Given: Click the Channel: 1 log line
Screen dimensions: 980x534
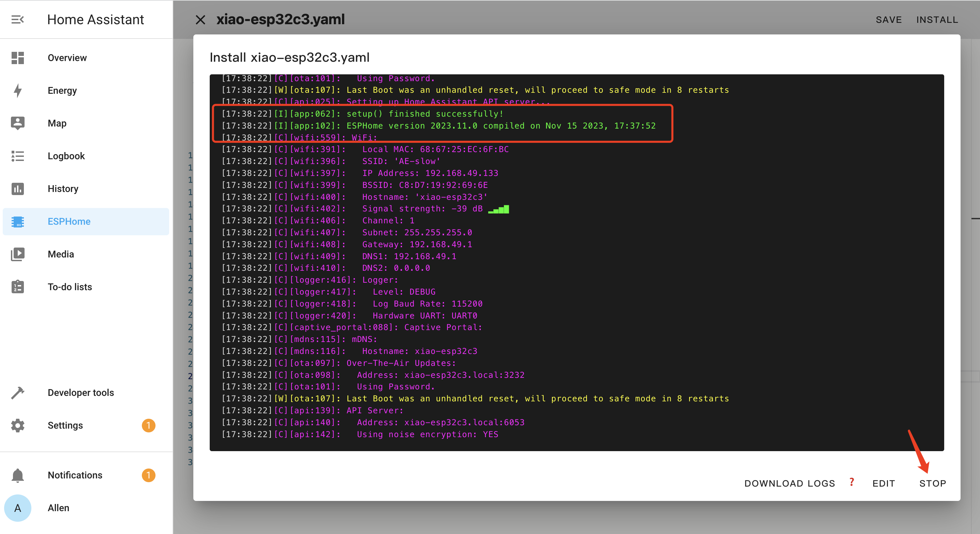Looking at the screenshot, I should tap(318, 221).
